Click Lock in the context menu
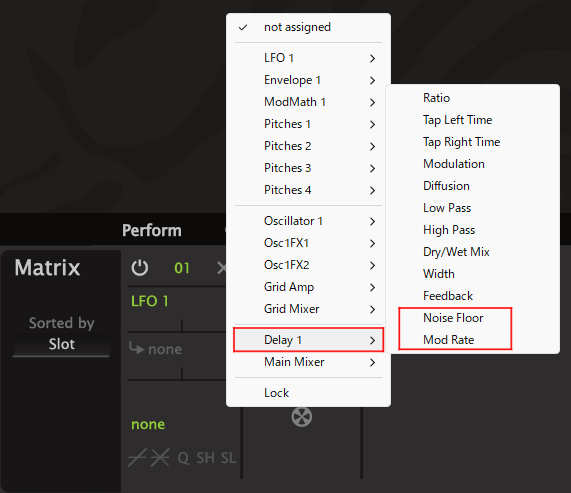 coord(308,393)
